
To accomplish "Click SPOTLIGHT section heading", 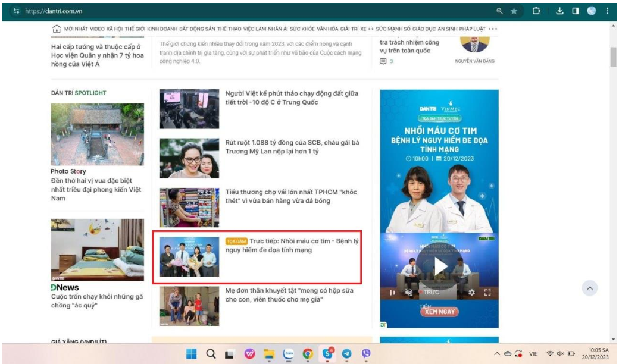I will (x=90, y=93).
